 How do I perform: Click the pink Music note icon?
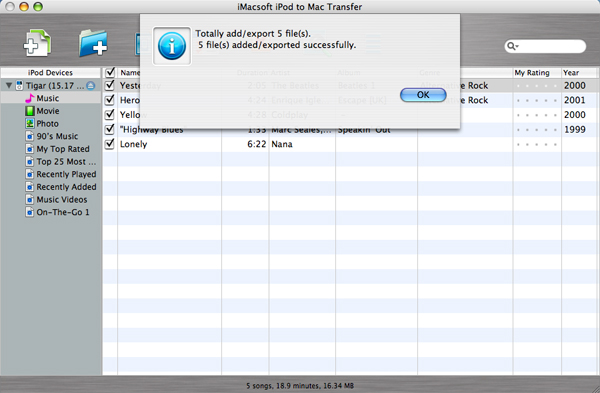click(29, 98)
